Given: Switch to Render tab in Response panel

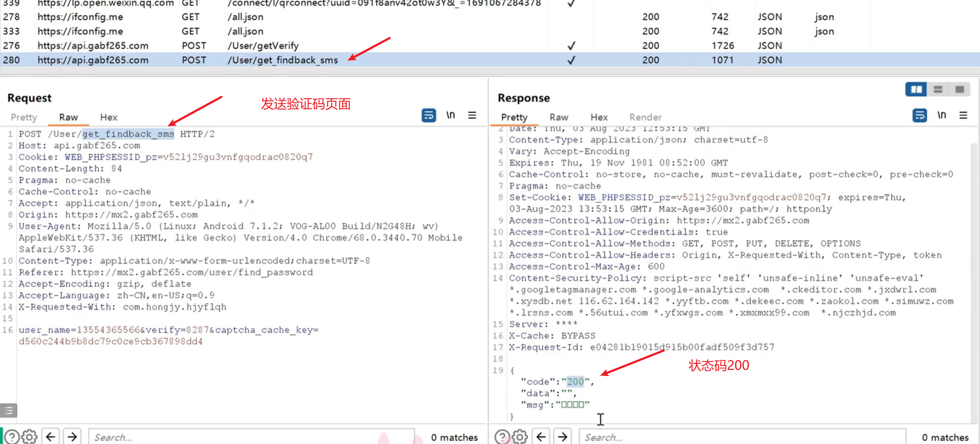Looking at the screenshot, I should click(645, 117).
